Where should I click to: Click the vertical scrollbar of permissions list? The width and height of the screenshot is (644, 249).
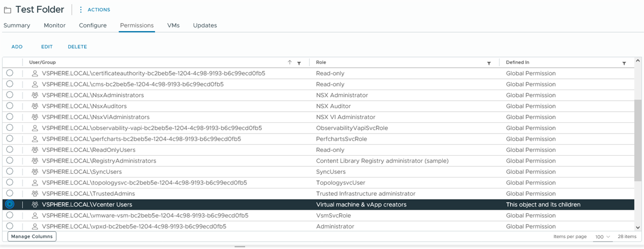tap(638, 134)
